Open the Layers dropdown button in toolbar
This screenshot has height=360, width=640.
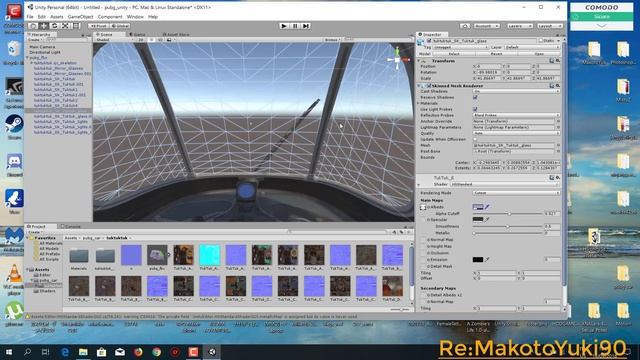pos(520,26)
